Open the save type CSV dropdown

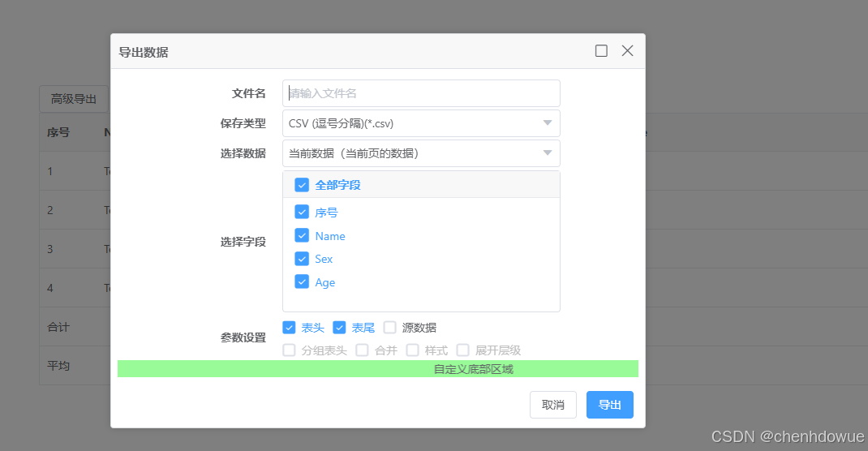pyautogui.click(x=421, y=123)
